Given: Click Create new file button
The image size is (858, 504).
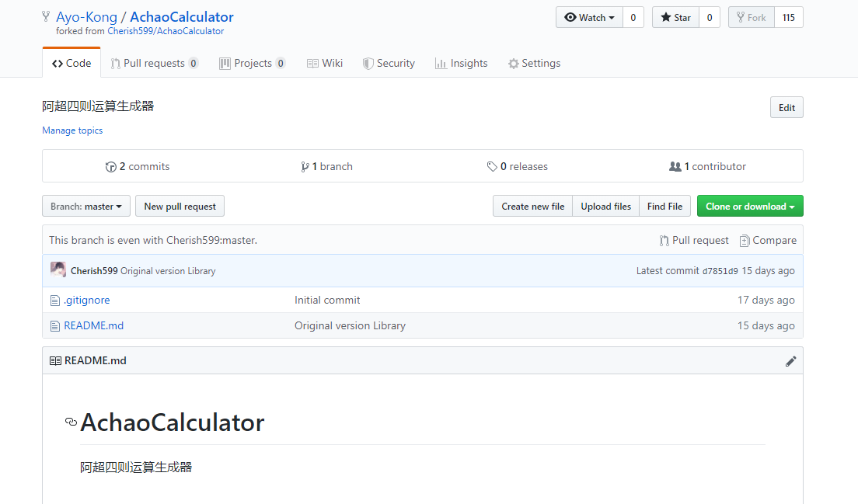Looking at the screenshot, I should [532, 206].
